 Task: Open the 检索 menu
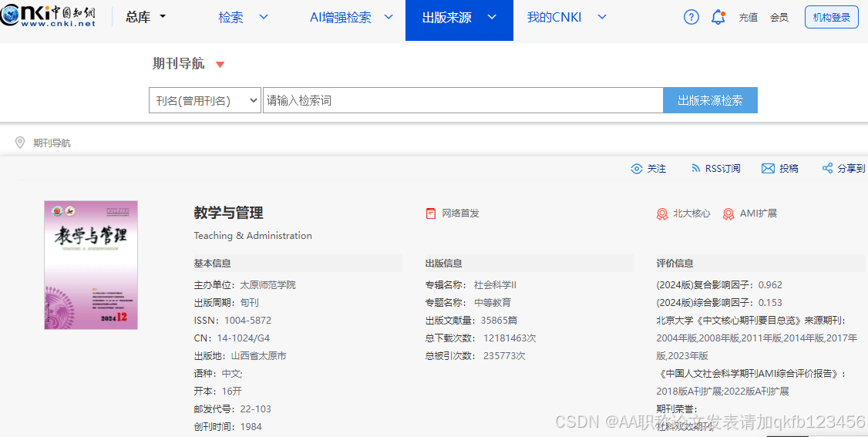point(230,17)
